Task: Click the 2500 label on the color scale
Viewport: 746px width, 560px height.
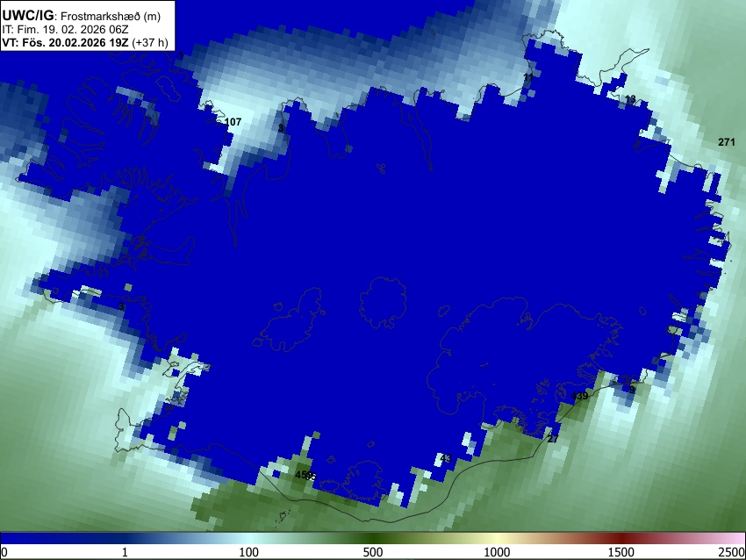Action: coord(732,552)
